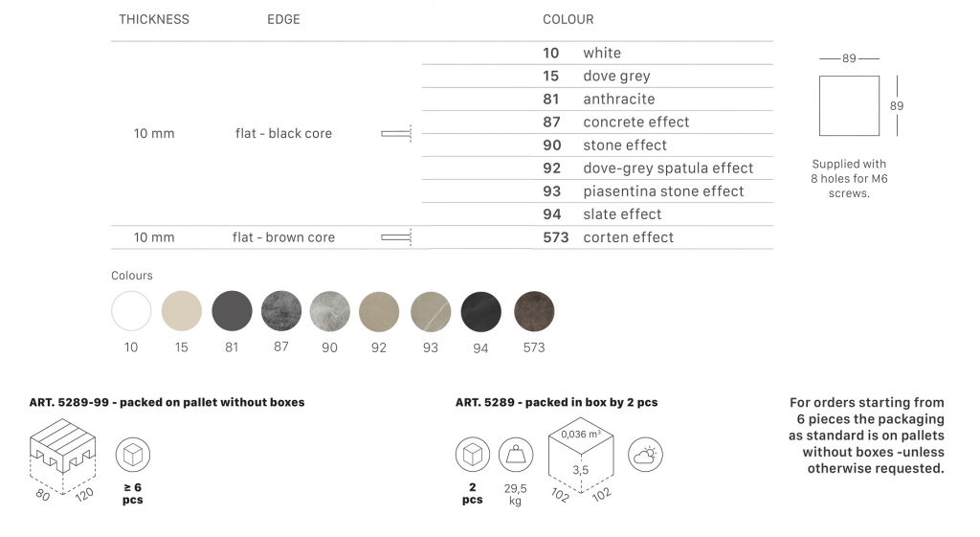Screen dimensions: 980x537
Task: Click the flat black core edge profile icon
Action: (396, 133)
